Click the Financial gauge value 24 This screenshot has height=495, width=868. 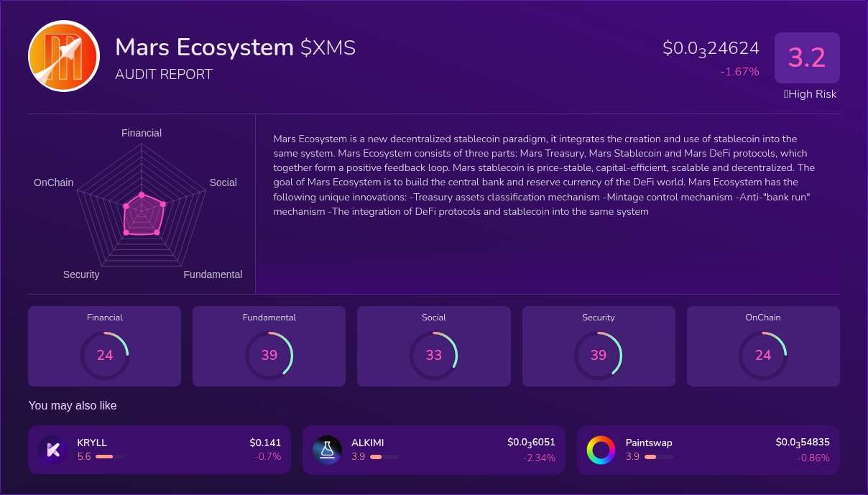(105, 355)
